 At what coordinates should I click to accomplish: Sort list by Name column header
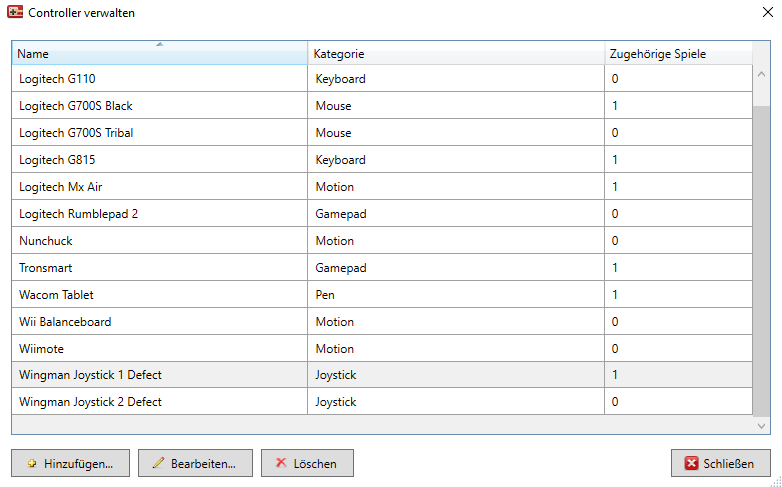tap(160, 53)
